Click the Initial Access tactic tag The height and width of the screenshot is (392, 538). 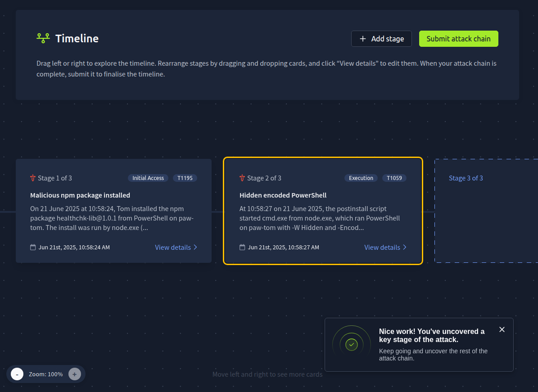(148, 178)
